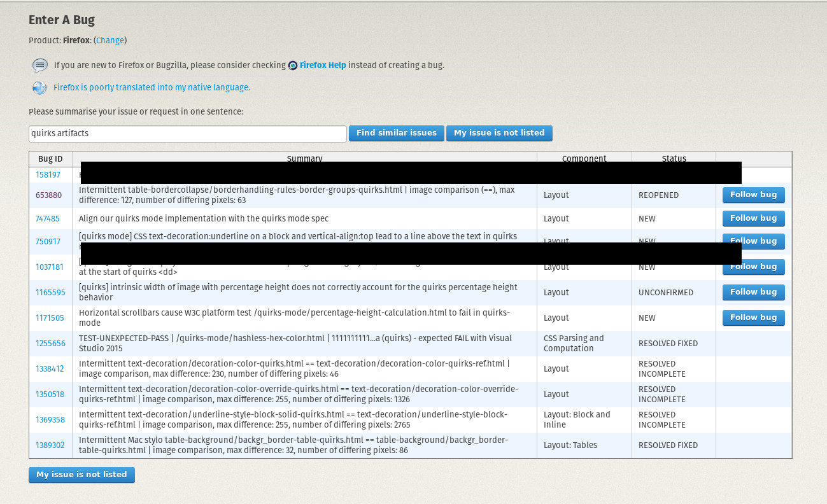Click the Firefox Help logo icon
This screenshot has height=504, width=827.
pyautogui.click(x=293, y=66)
